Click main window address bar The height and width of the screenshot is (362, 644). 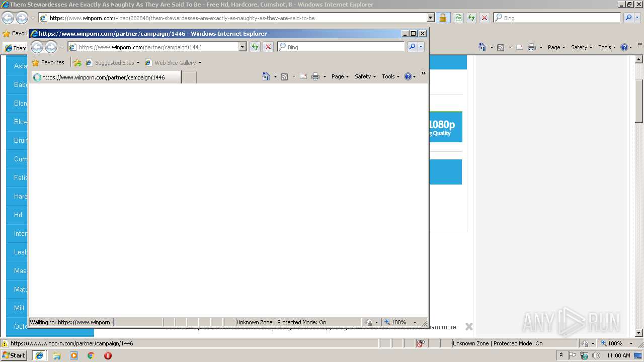236,18
